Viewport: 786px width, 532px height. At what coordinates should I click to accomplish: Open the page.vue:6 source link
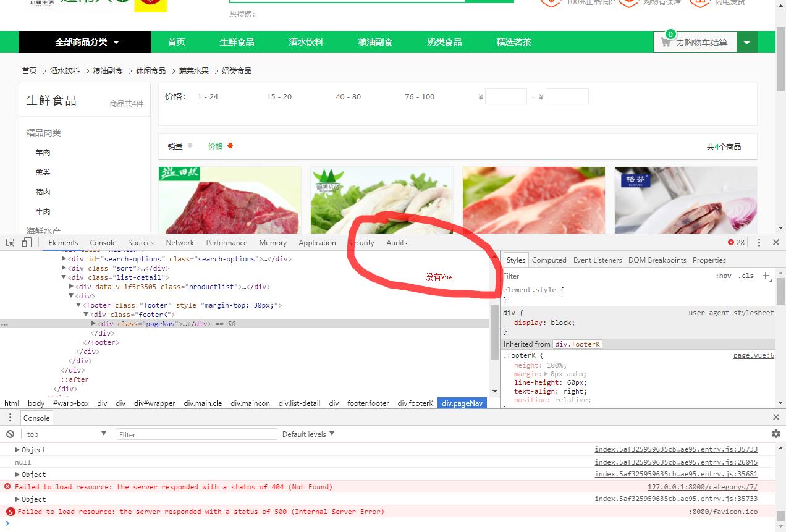pos(753,354)
